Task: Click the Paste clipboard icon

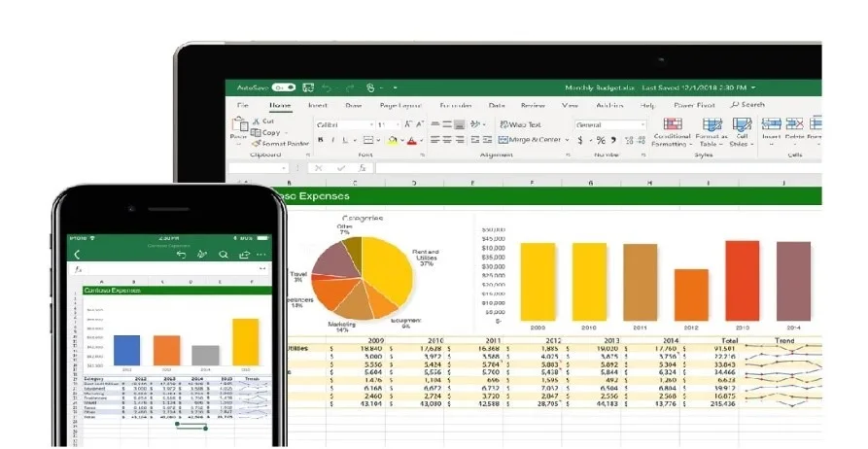Action: coord(239,124)
